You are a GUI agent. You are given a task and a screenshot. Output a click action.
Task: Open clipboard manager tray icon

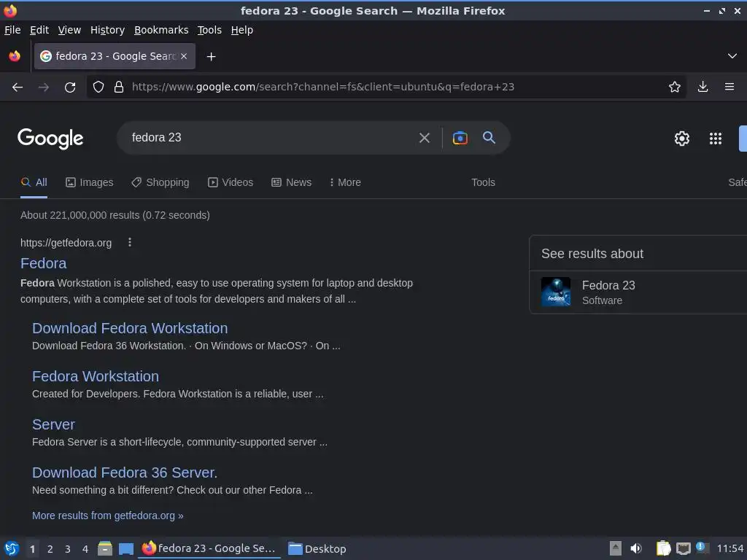tap(663, 548)
